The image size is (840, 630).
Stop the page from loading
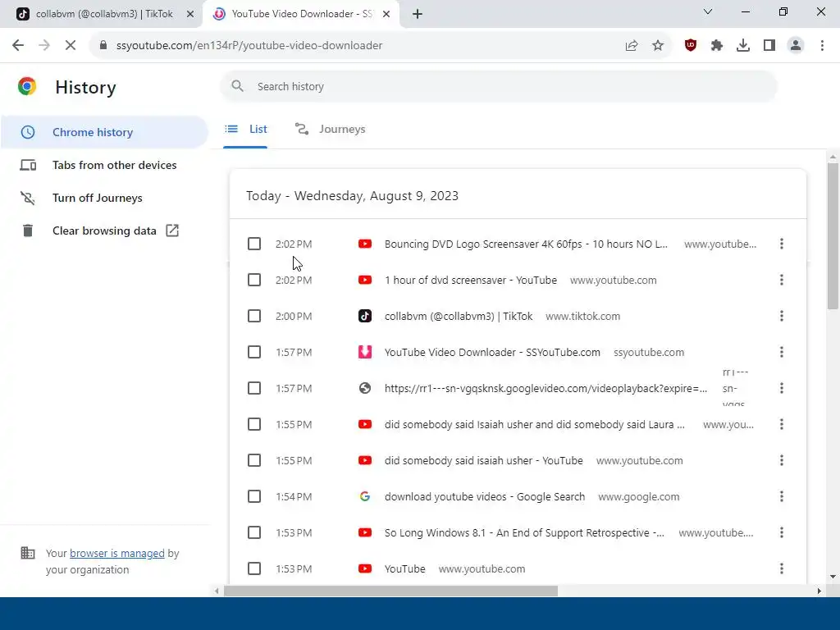tap(71, 46)
